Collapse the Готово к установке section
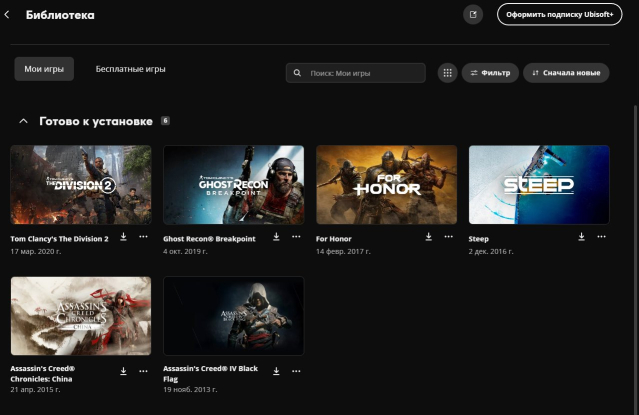Screen dimensions: 639x415 (23, 121)
